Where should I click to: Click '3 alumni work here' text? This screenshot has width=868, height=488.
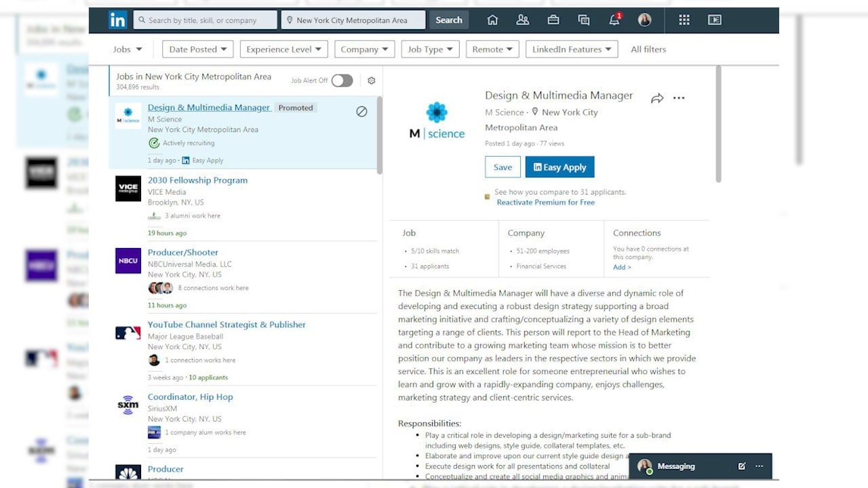tap(193, 216)
